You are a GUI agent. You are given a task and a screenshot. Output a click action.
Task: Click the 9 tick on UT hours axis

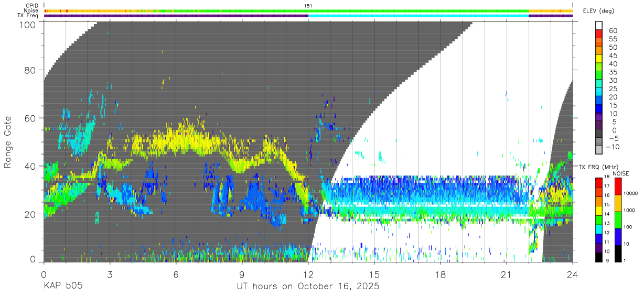[242, 274]
